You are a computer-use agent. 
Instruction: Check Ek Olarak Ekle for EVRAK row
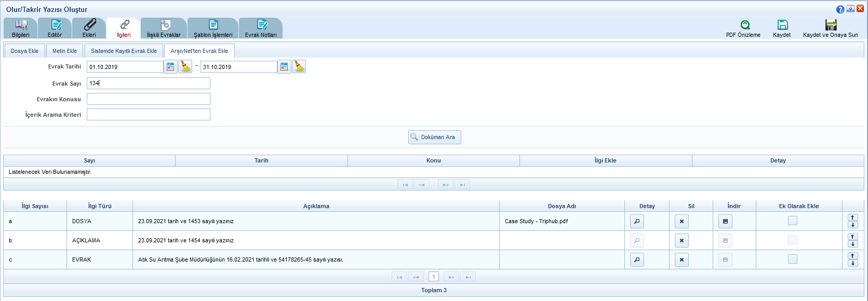pos(792,259)
